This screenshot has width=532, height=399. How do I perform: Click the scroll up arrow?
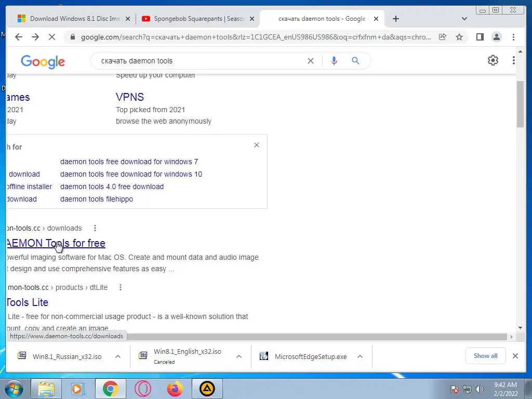pos(521,51)
